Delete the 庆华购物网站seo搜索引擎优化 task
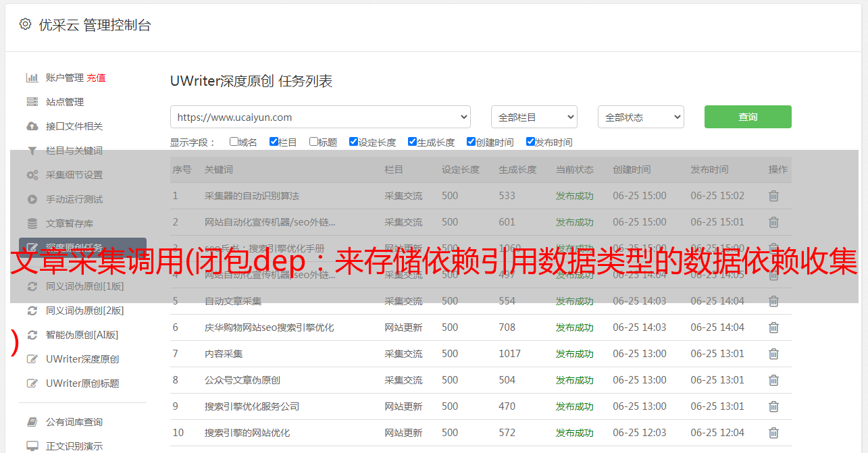This screenshot has width=868, height=453. pyautogui.click(x=774, y=327)
